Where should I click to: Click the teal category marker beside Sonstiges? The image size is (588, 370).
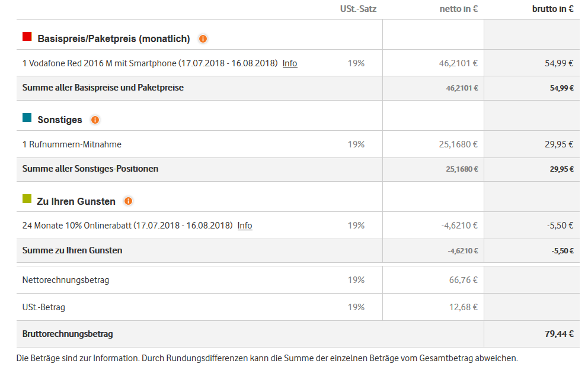26,117
